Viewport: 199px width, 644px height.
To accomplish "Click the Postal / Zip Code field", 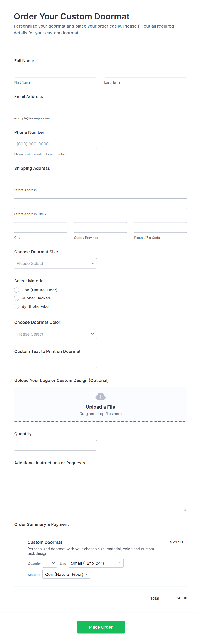I will pos(160,227).
